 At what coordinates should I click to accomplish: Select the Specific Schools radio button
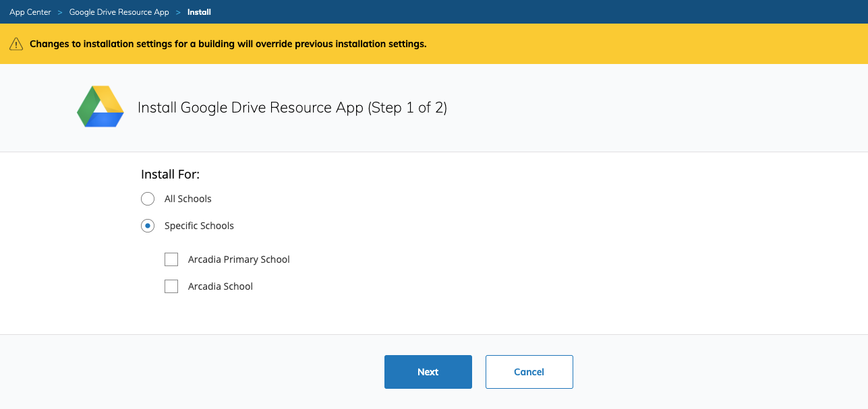[x=148, y=226]
